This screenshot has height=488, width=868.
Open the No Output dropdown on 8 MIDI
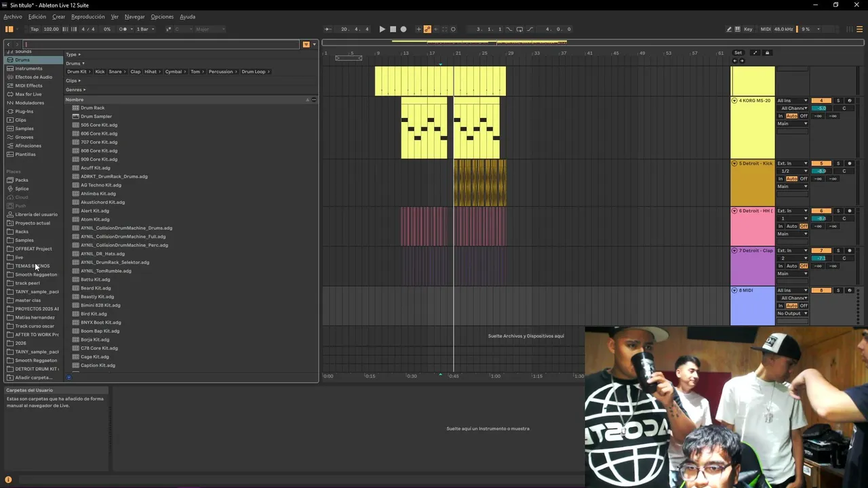(793, 314)
